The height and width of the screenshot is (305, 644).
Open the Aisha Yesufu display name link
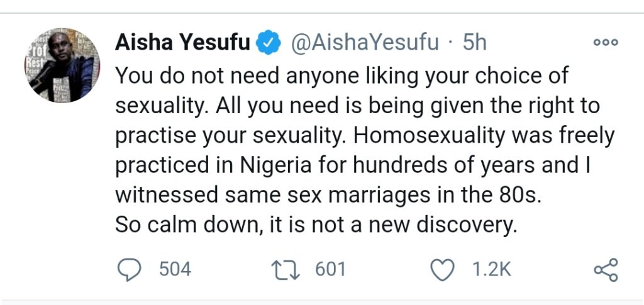click(x=182, y=43)
